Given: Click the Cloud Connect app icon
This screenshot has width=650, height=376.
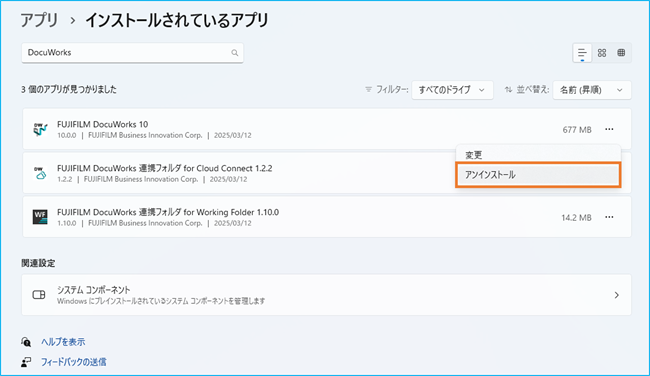Looking at the screenshot, I should pyautogui.click(x=40, y=173).
